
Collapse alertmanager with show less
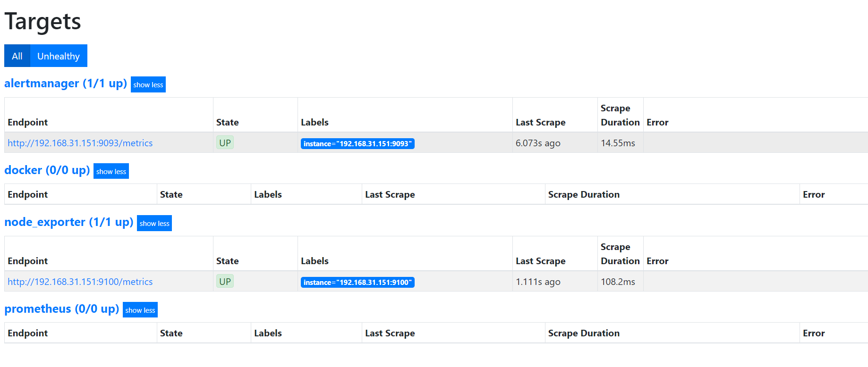148,84
